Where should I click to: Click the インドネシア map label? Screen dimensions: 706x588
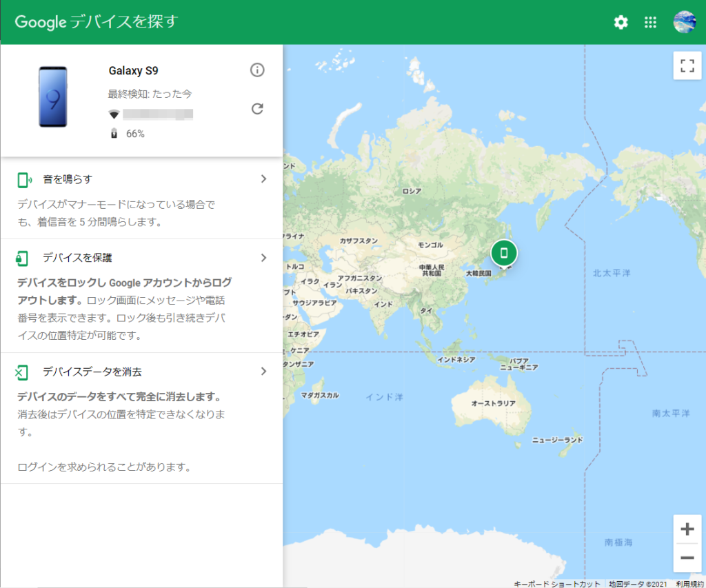pos(456,359)
